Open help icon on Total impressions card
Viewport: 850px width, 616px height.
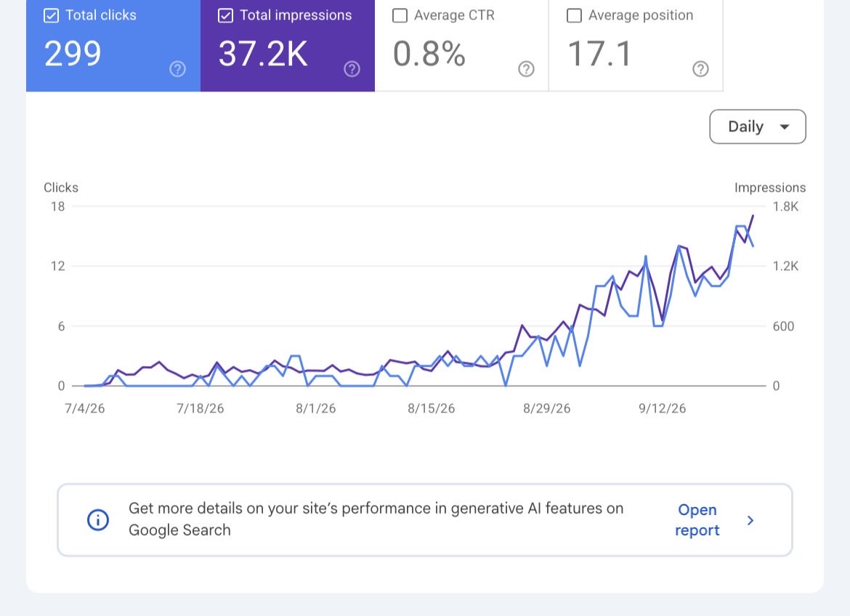[352, 69]
